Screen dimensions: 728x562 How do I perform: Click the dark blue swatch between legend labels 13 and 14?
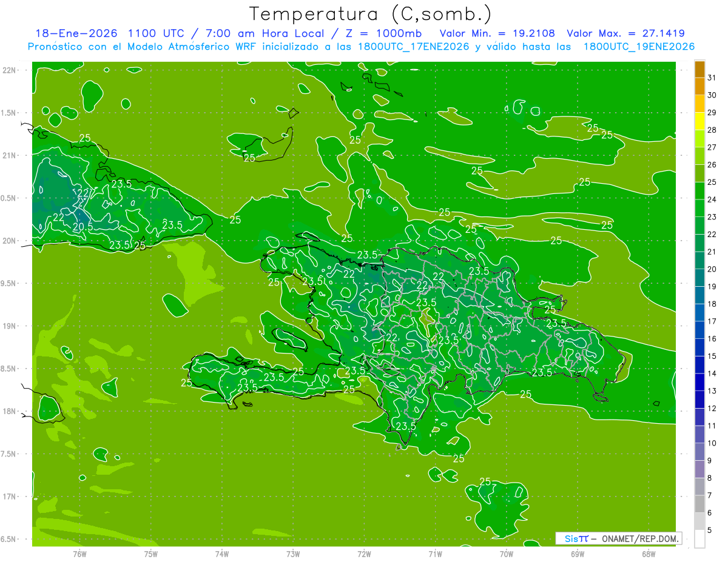coord(699,382)
